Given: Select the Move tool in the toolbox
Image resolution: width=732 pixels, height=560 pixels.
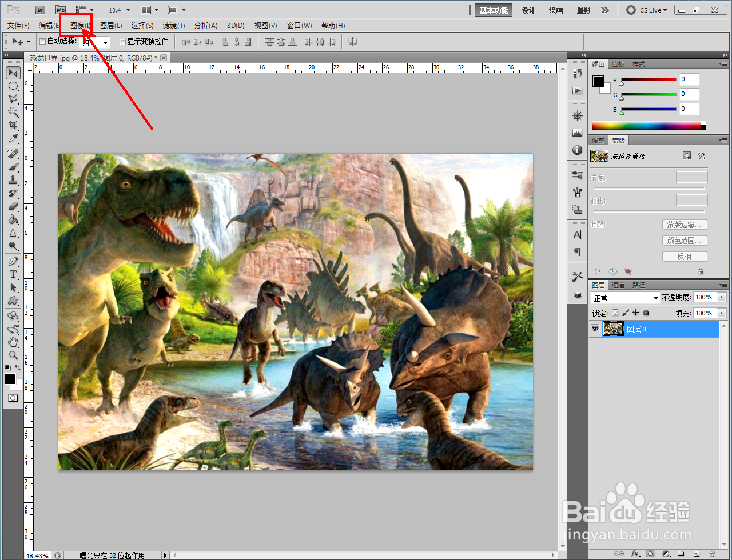Looking at the screenshot, I should (x=13, y=73).
